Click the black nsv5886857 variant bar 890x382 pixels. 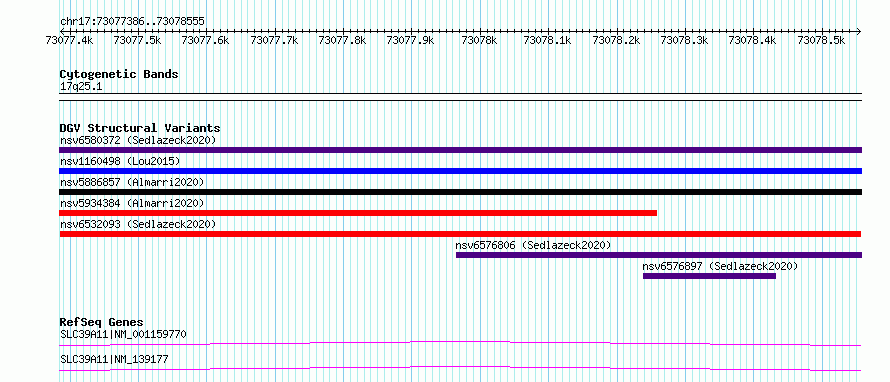(460, 192)
